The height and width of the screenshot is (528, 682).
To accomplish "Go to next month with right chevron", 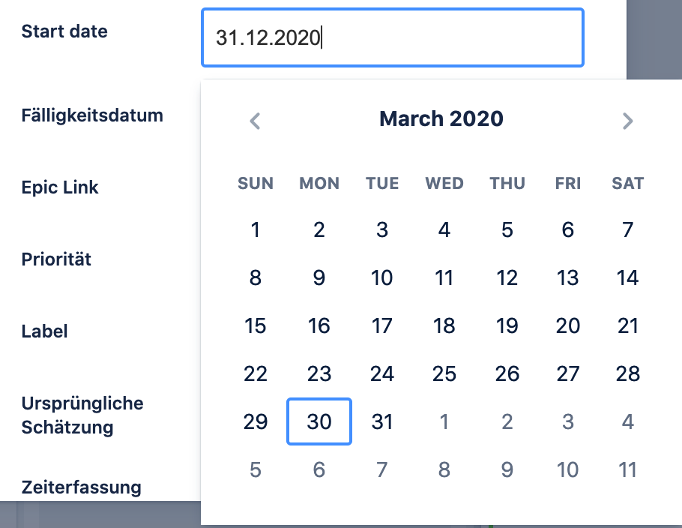I will pos(627,121).
